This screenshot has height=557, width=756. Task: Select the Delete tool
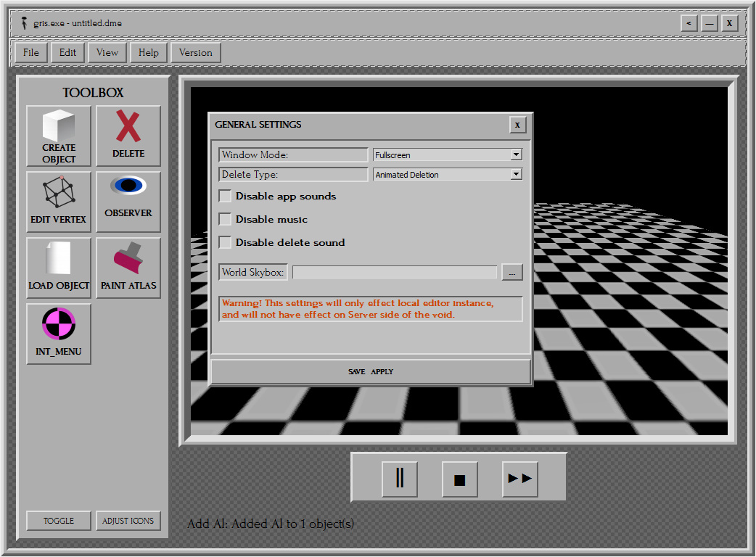[x=128, y=136]
